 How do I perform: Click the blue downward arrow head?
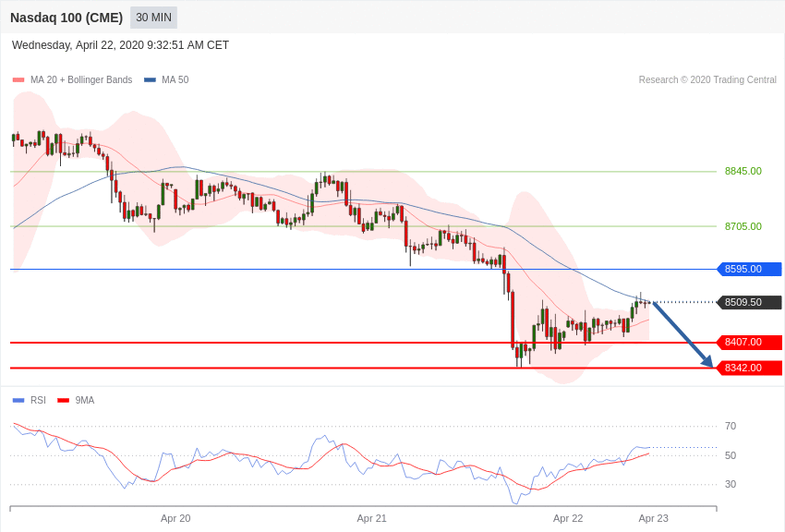click(707, 362)
